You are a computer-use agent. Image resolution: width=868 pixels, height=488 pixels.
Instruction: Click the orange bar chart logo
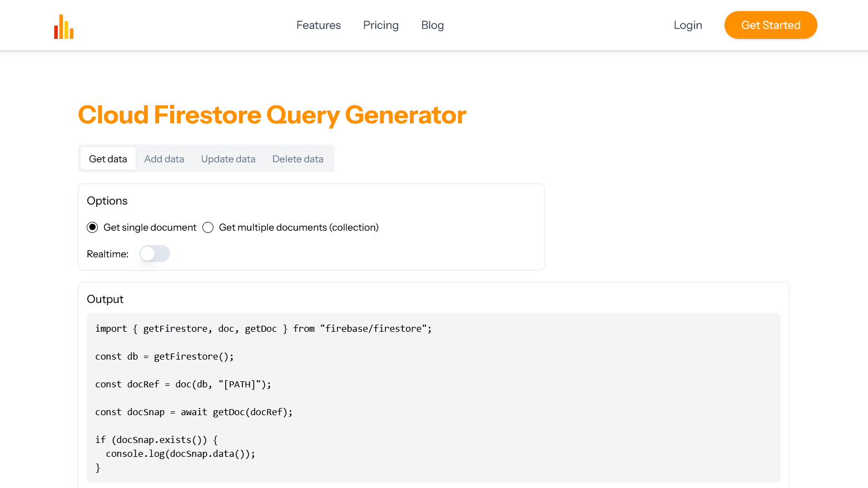[64, 26]
